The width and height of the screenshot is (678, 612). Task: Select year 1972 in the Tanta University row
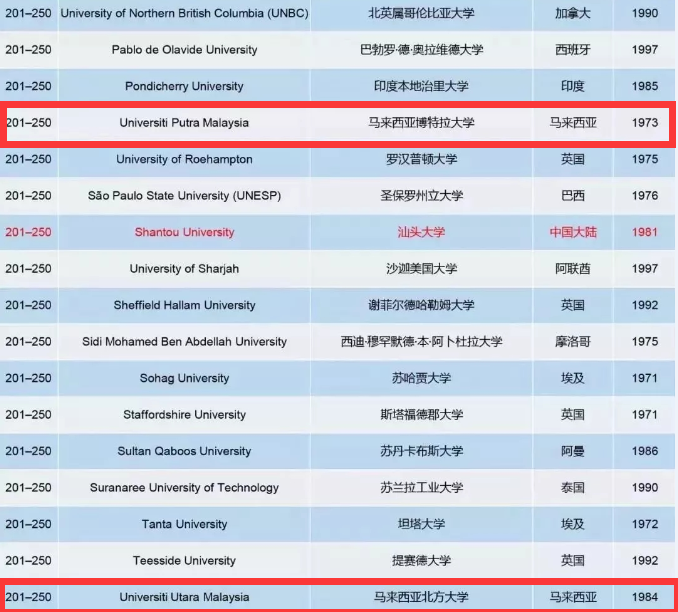(x=645, y=524)
